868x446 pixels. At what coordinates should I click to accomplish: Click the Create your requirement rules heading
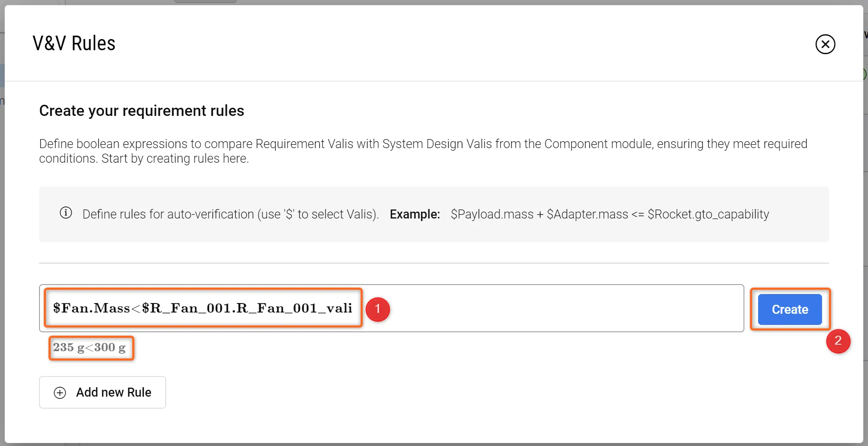pyautogui.click(x=141, y=111)
